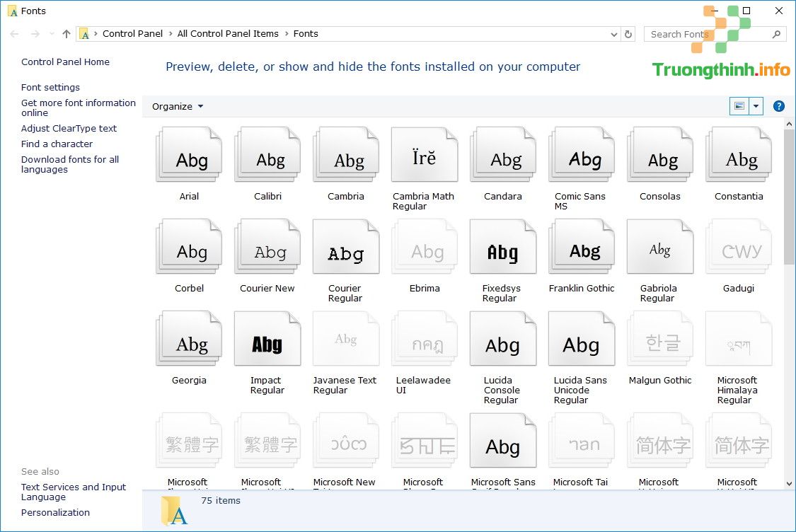
Task: Select the Javanese Text Regular font
Action: point(346,339)
